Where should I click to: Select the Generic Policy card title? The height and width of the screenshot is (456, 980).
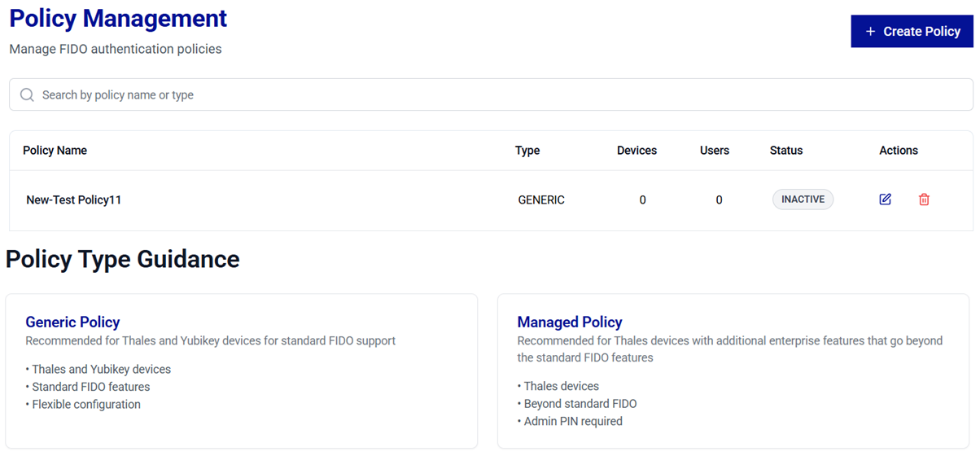coord(72,322)
